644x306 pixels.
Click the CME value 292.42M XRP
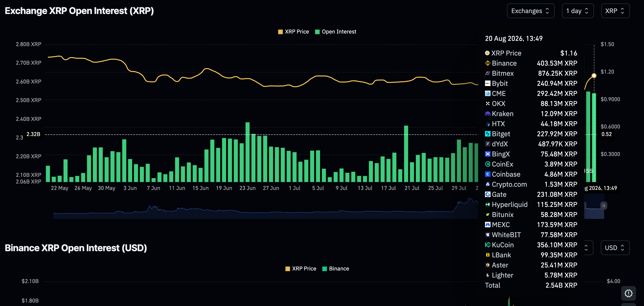click(557, 94)
